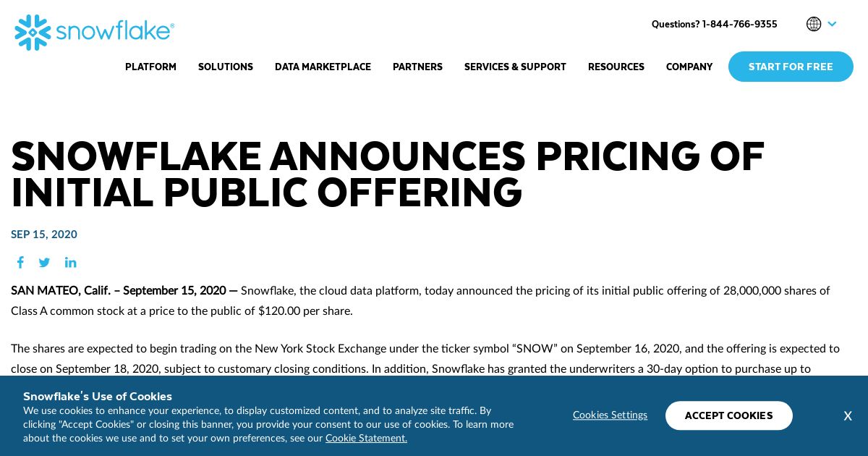This screenshot has width=868, height=456.
Task: Click the Snowflake logo
Action: [x=95, y=33]
